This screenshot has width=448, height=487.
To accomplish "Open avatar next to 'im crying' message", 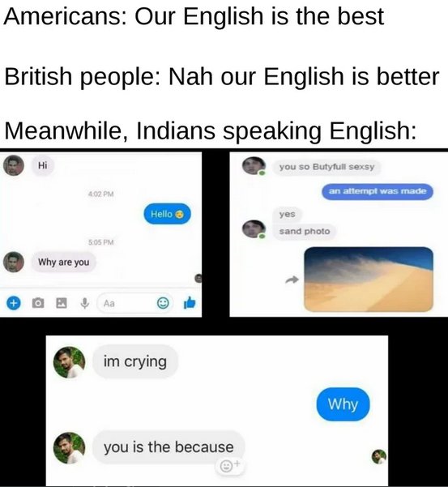I will point(69,362).
